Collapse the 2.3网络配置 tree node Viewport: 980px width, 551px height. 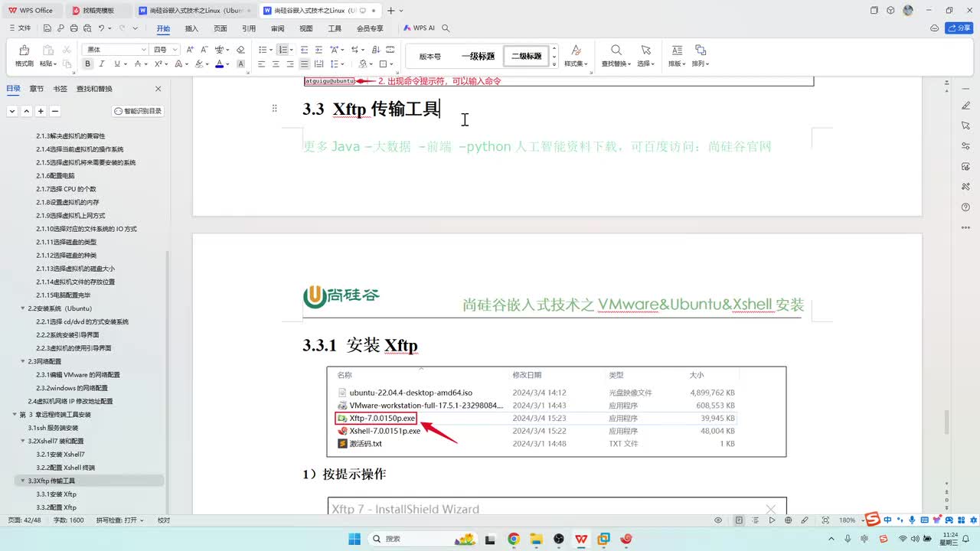point(23,361)
